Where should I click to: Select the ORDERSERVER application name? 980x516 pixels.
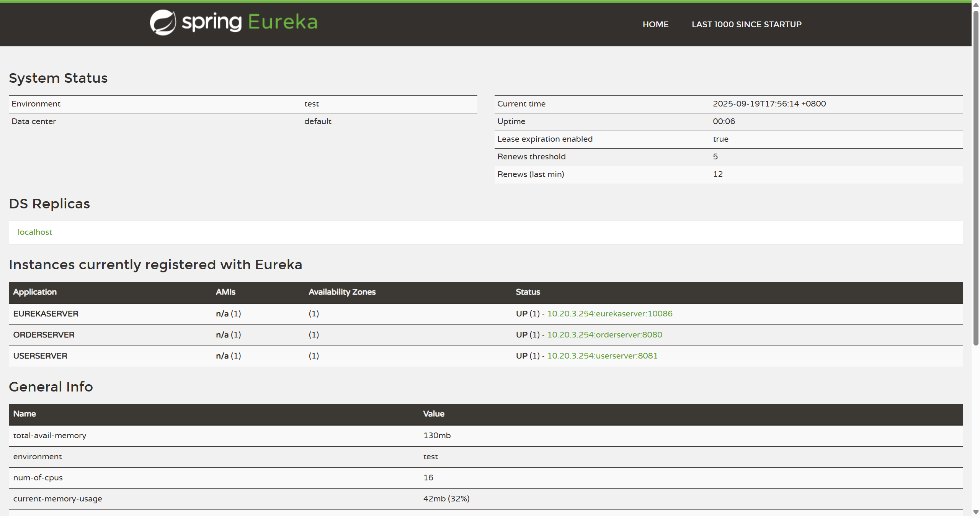point(44,335)
